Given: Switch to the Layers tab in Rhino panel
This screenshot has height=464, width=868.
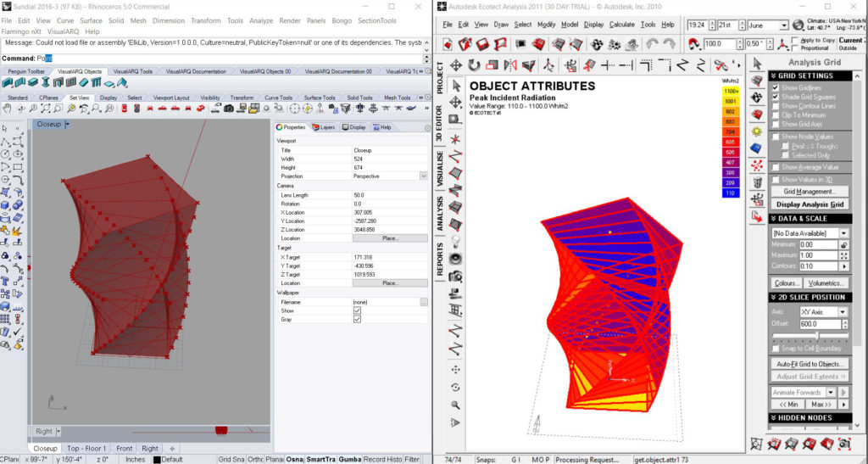Looking at the screenshot, I should point(324,127).
